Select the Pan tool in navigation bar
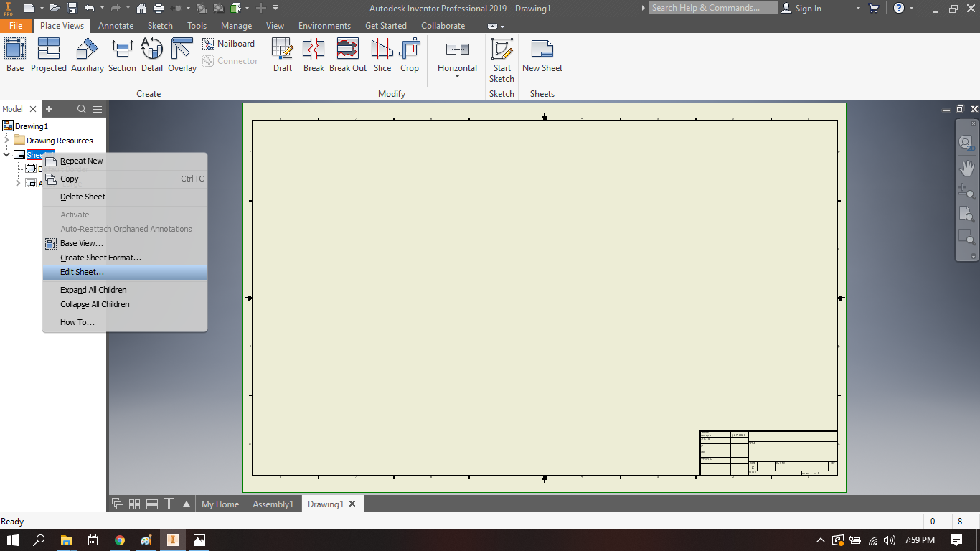 click(966, 166)
